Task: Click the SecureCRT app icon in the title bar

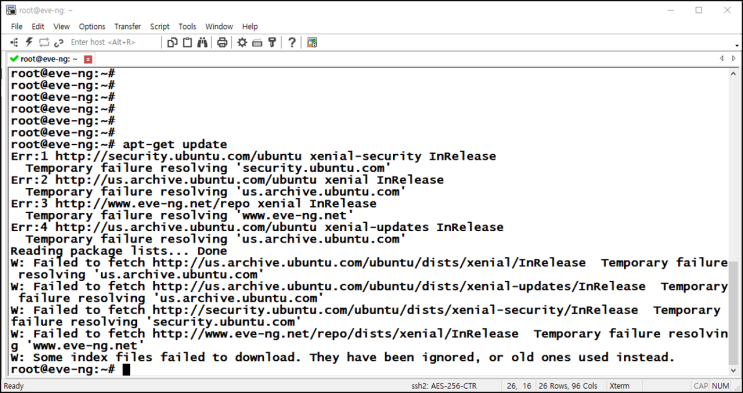Action: pyautogui.click(x=11, y=10)
